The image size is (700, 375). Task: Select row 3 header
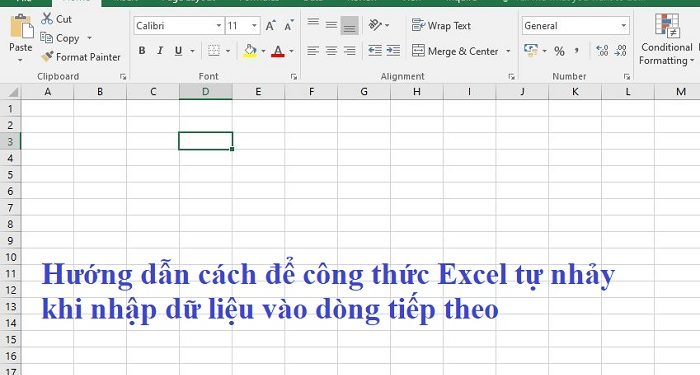click(x=10, y=142)
